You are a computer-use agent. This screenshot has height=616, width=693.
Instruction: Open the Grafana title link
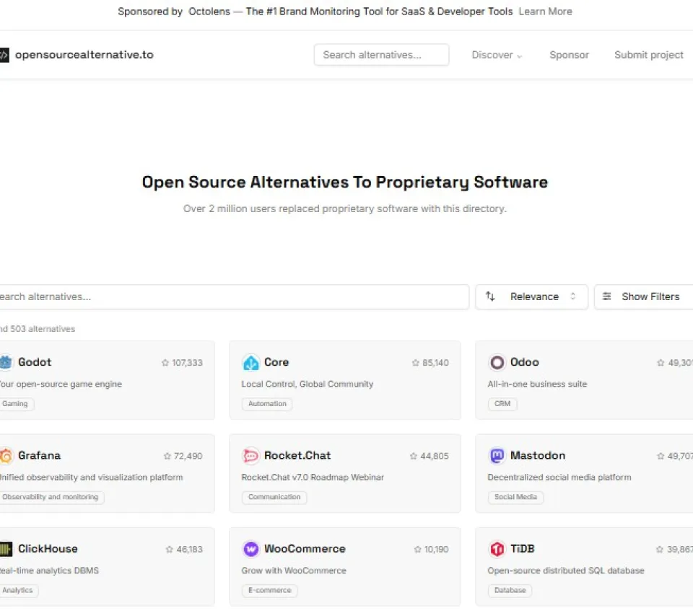click(x=39, y=456)
